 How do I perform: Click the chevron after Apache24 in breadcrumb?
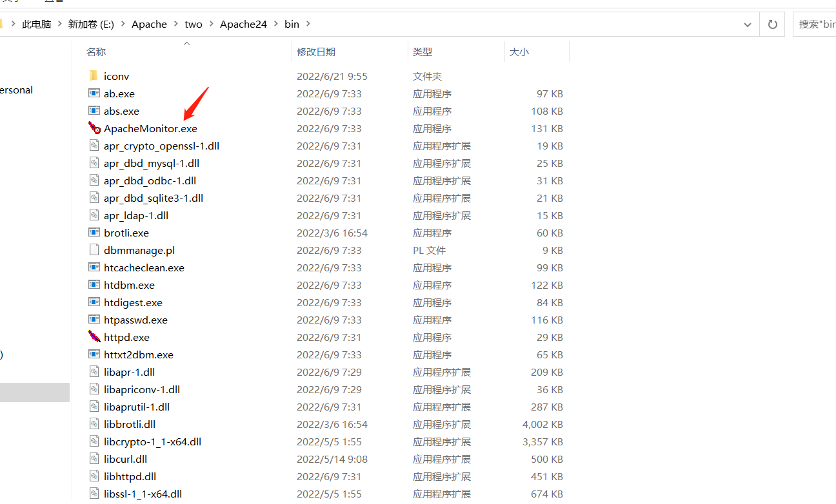click(276, 24)
